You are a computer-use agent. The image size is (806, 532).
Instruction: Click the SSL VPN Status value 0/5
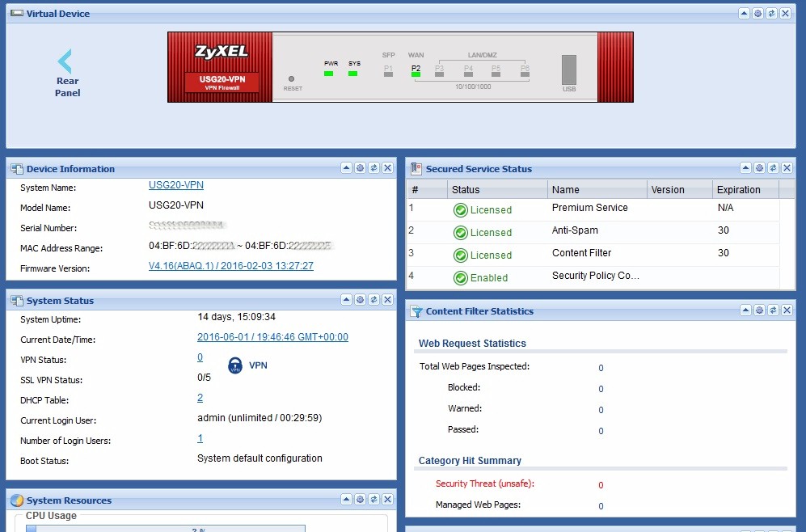(204, 378)
